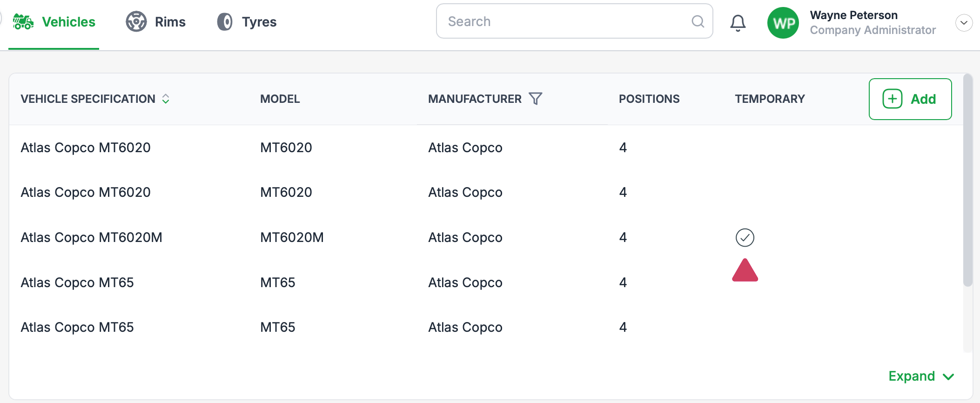The width and height of the screenshot is (980, 403).
Task: Filter by manufacturer funnel icon
Action: click(x=536, y=99)
